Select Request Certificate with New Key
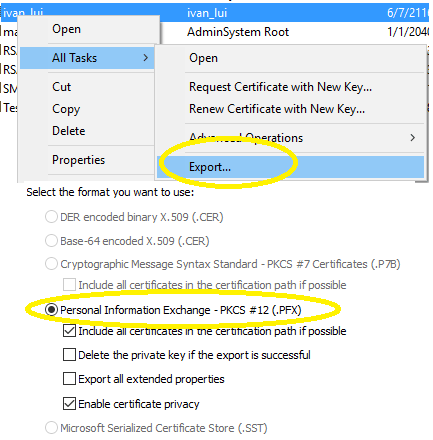 tap(280, 87)
